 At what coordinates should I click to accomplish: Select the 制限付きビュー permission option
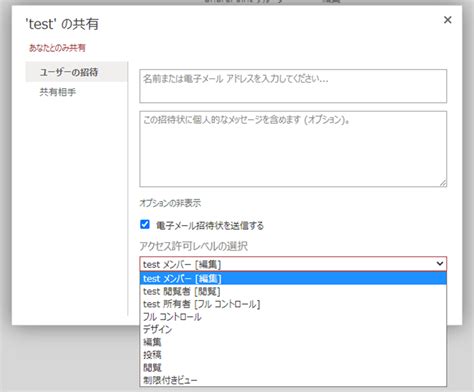click(x=293, y=380)
